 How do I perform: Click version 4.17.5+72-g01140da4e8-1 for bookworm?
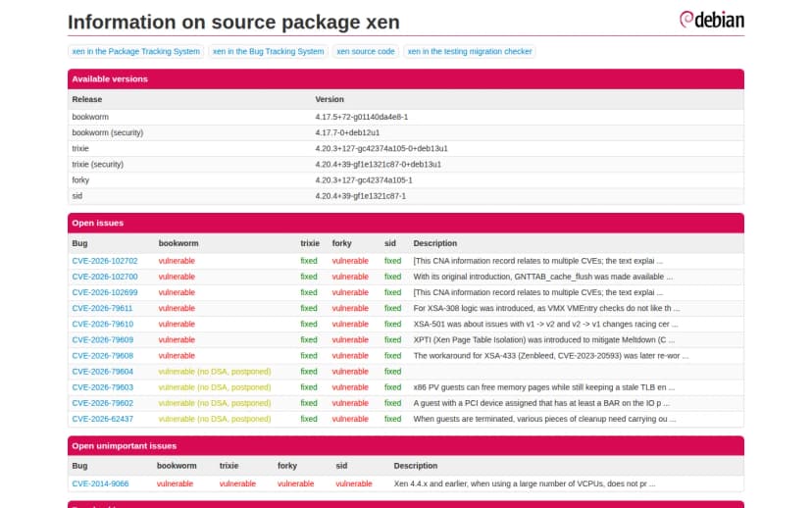tap(362, 117)
